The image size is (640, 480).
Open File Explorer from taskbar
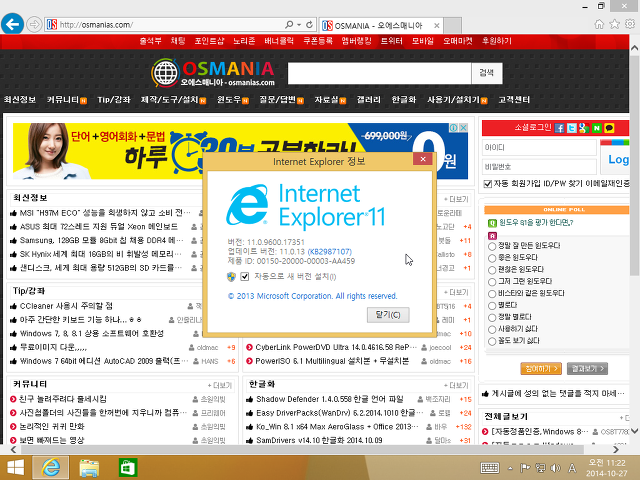(89, 468)
